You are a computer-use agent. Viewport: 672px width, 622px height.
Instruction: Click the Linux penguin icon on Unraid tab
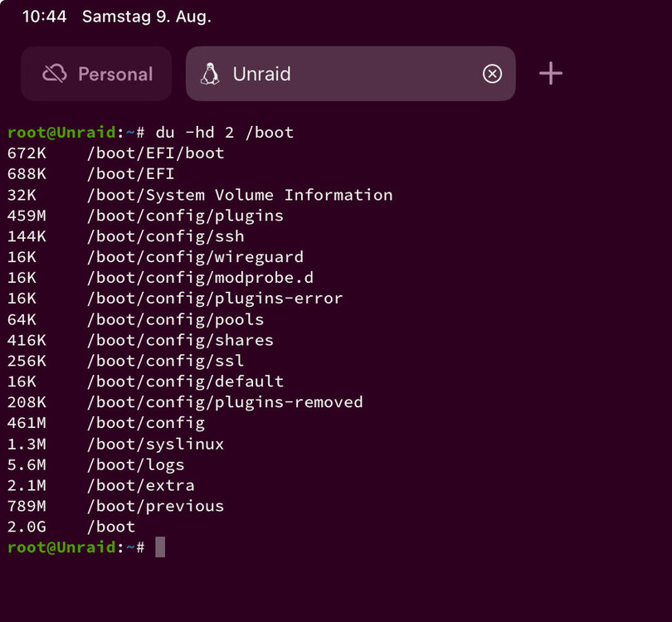coord(210,74)
